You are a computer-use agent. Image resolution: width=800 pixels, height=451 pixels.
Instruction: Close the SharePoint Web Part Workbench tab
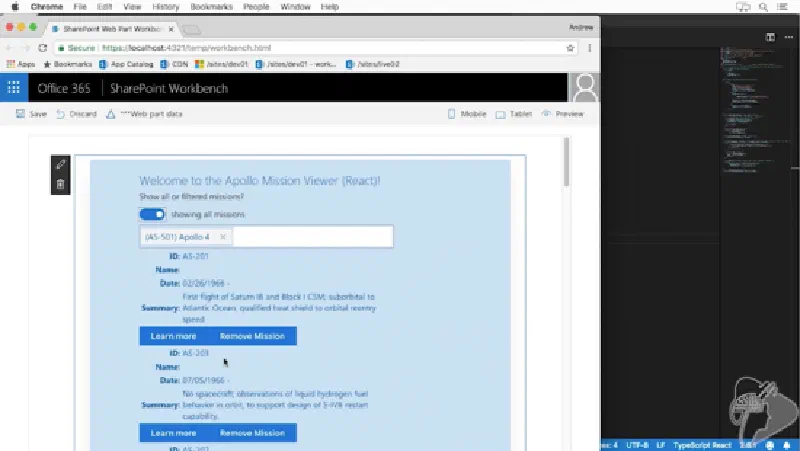[x=171, y=29]
